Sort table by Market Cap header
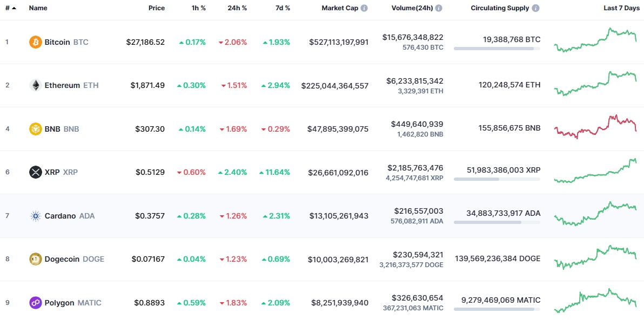Image resolution: width=644 pixels, height=320 pixels. tap(340, 8)
